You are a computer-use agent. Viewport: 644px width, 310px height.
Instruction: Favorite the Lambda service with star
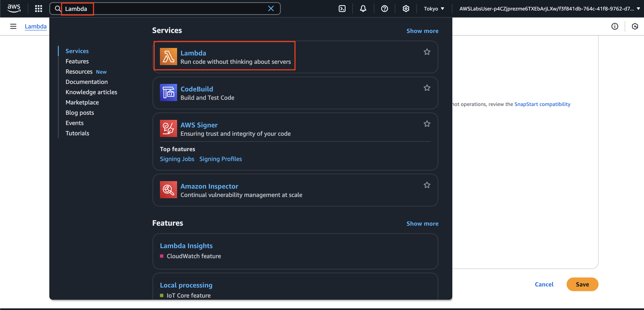click(427, 52)
